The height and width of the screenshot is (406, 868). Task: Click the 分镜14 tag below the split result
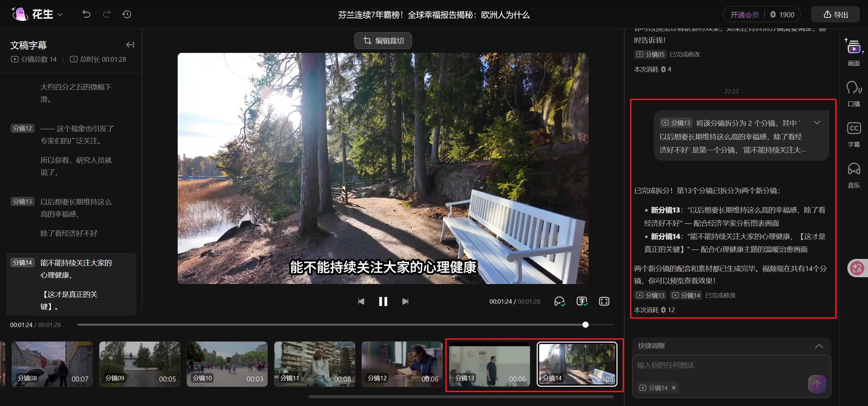tap(686, 295)
